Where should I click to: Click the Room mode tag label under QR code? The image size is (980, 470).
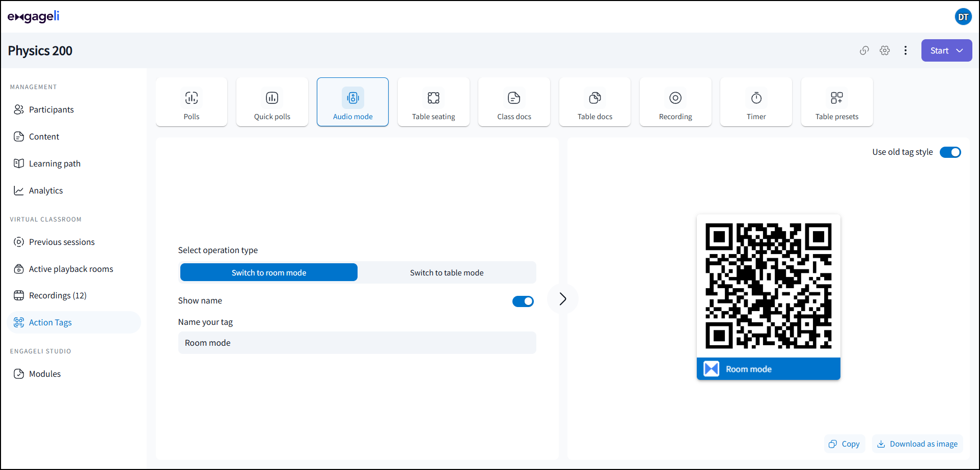coord(768,369)
